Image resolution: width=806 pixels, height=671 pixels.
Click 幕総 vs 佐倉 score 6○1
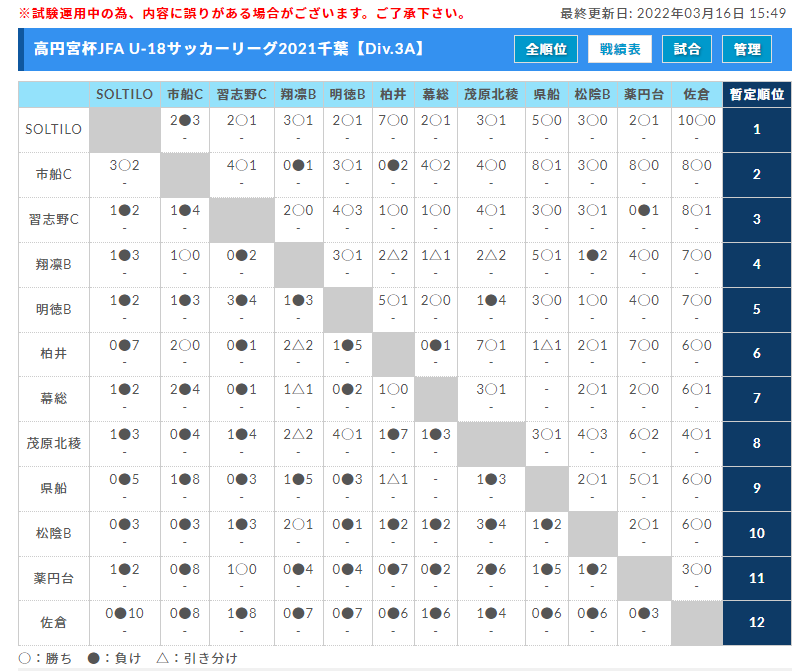click(697, 390)
